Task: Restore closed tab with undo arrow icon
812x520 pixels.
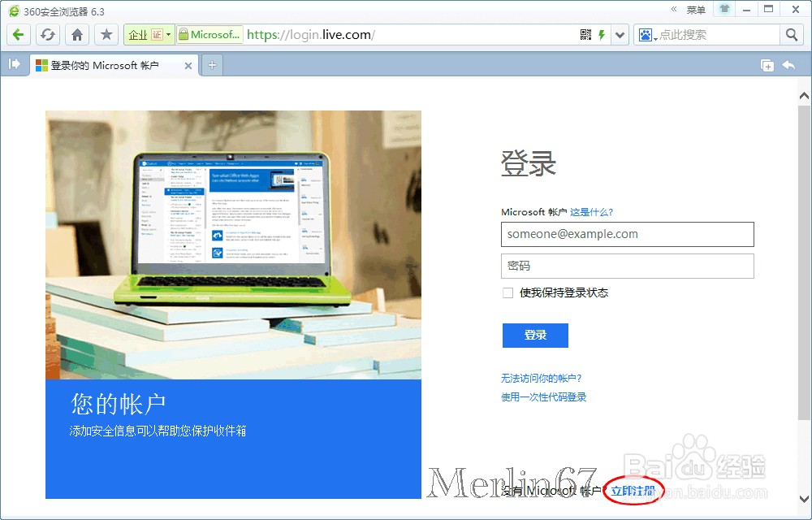Action: [x=788, y=65]
